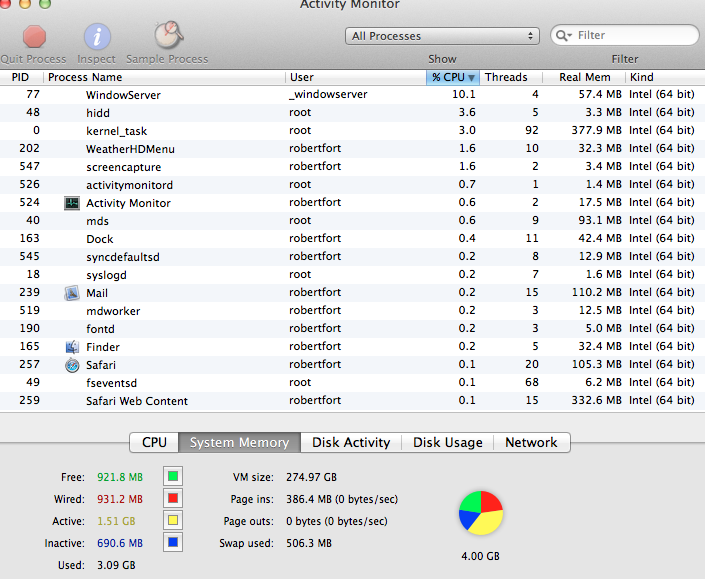Click the 4.00 GB total memory label

click(480, 556)
